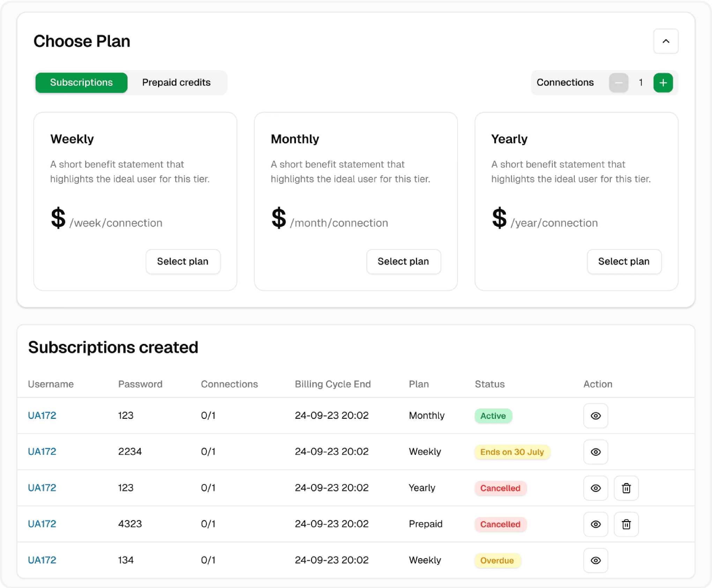
Task: Click the Status column header
Action: click(489, 384)
